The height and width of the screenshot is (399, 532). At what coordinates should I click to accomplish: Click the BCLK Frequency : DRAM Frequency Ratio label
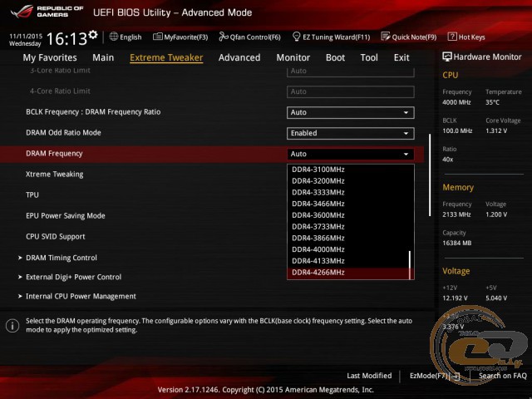[93, 112]
